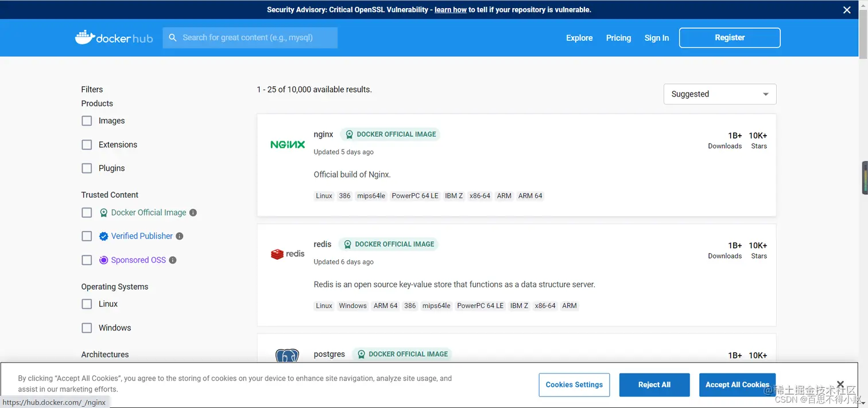Click the Docker Official Image badge icon in filters

click(x=104, y=213)
